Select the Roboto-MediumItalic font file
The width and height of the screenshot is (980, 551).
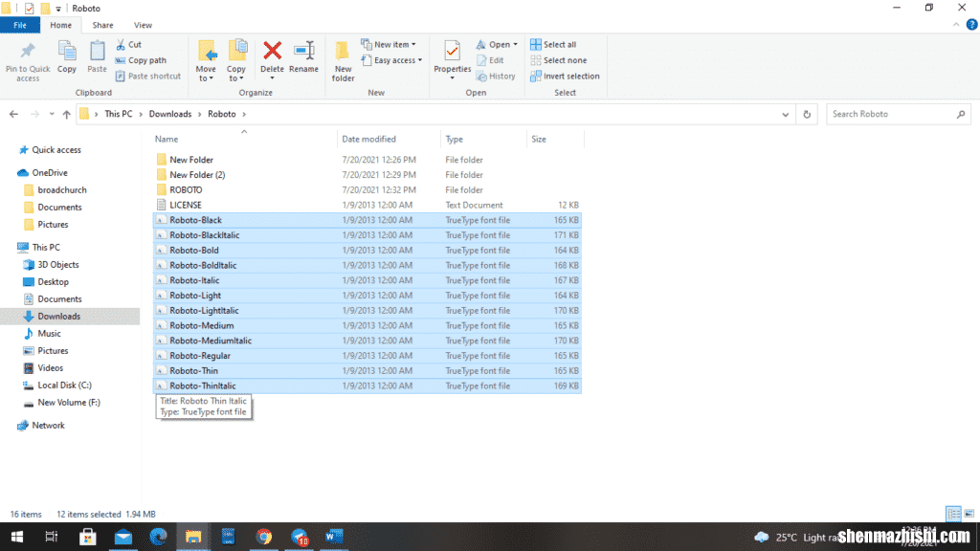[x=367, y=341]
